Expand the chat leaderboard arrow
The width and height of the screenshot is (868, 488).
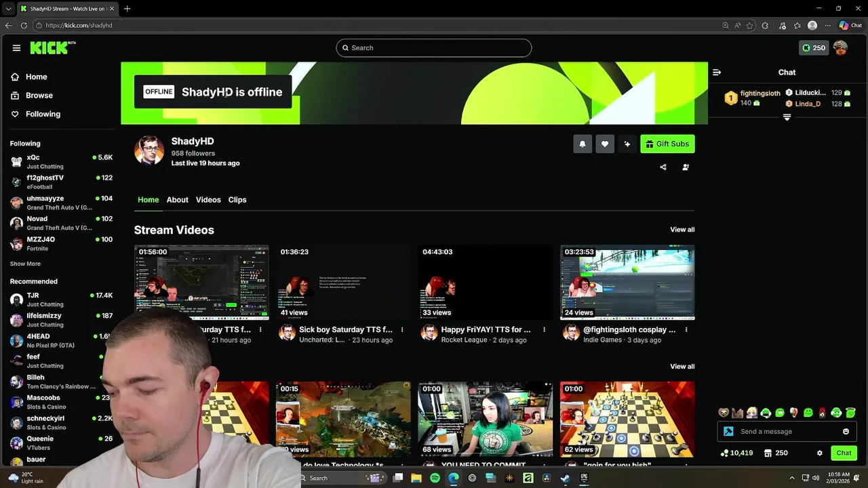(787, 117)
